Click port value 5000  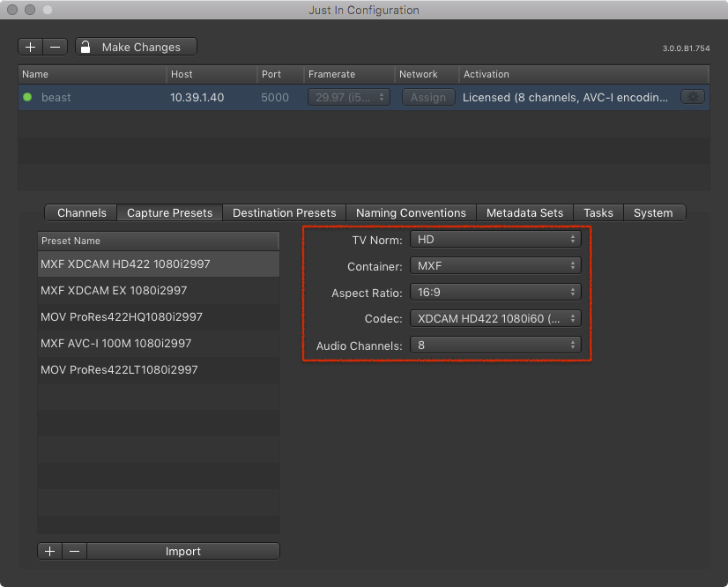pyautogui.click(x=275, y=98)
